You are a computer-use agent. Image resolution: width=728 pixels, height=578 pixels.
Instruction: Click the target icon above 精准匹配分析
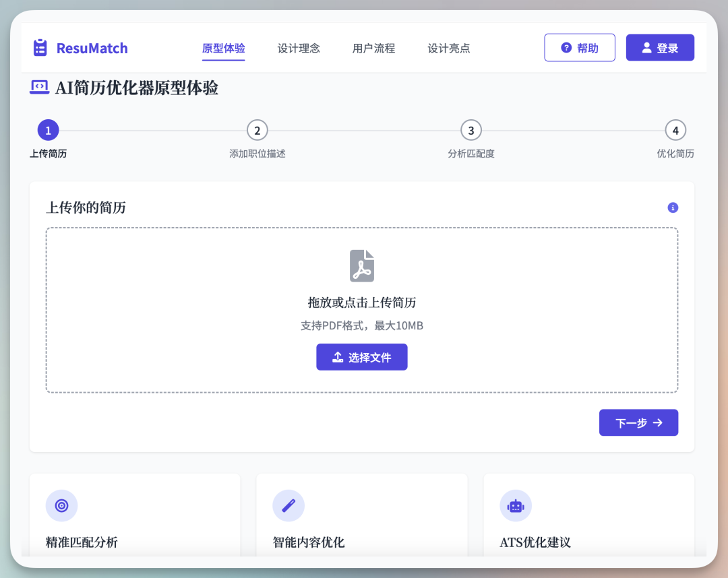point(61,505)
